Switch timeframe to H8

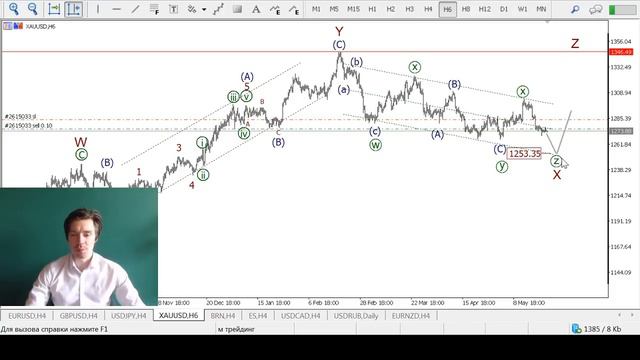tap(466, 9)
